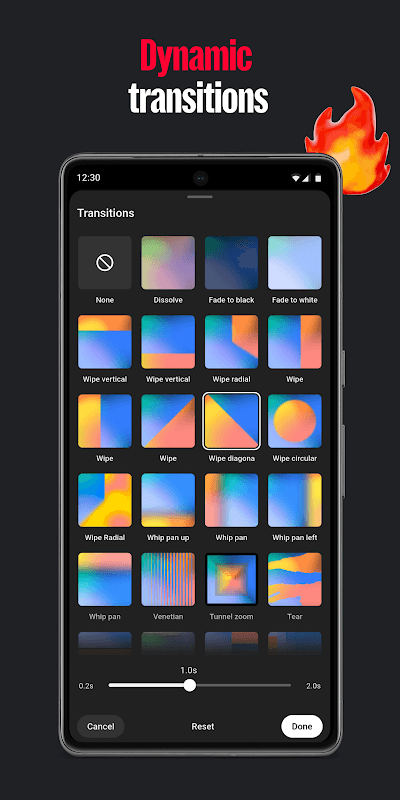Pick the Tunnel zoom transition
Viewport: 400px width, 800px height.
[x=231, y=579]
